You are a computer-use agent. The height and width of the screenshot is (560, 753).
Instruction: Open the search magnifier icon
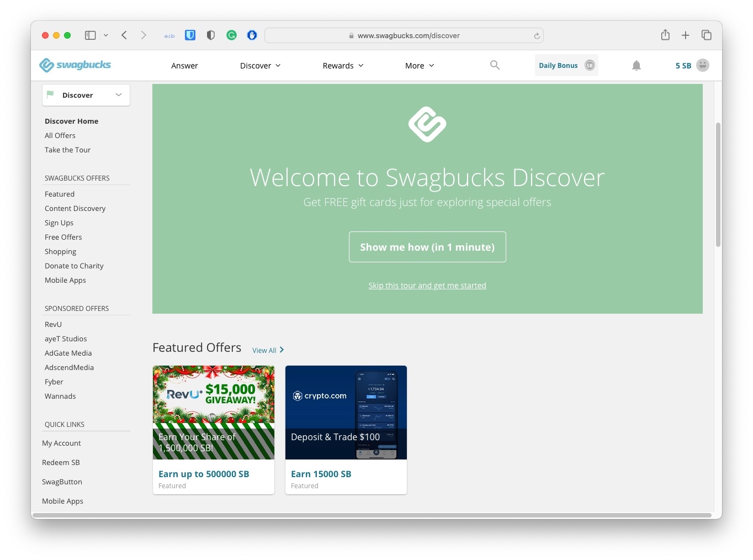click(x=495, y=65)
